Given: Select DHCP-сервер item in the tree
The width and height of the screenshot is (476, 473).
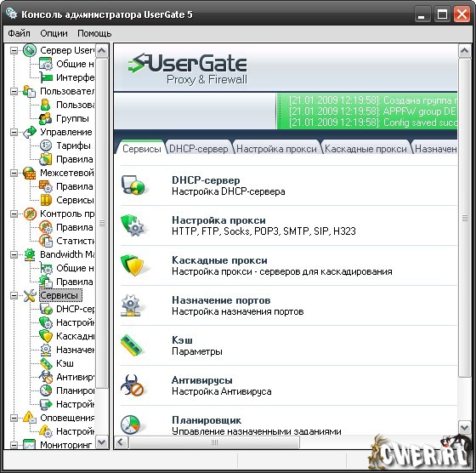Looking at the screenshot, I should point(76,309).
